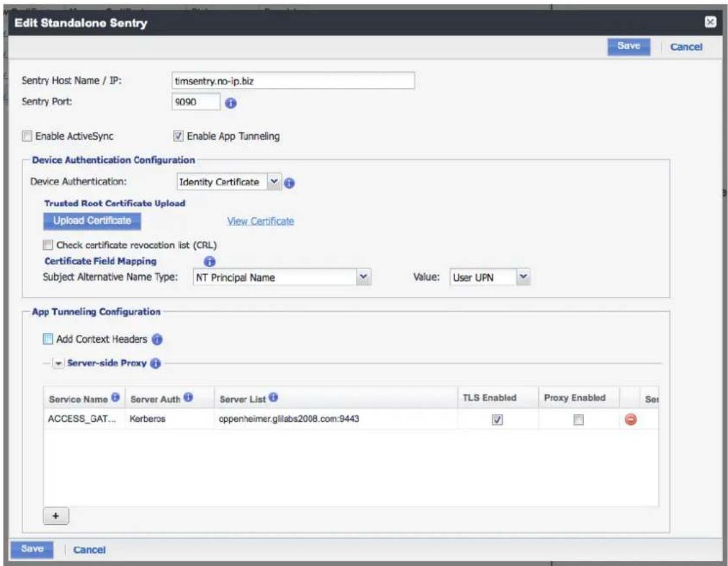Click the Proxy Enabled column header
Screen dimensions: 728x566
tap(579, 398)
